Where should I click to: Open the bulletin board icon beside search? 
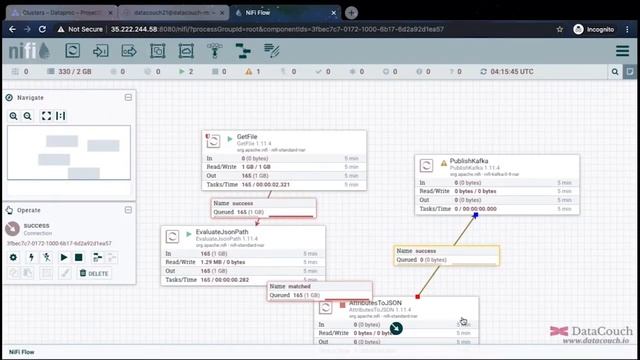(x=630, y=72)
